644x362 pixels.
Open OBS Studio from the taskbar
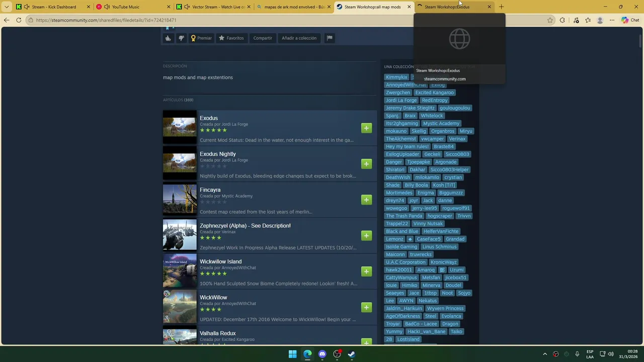(x=337, y=354)
